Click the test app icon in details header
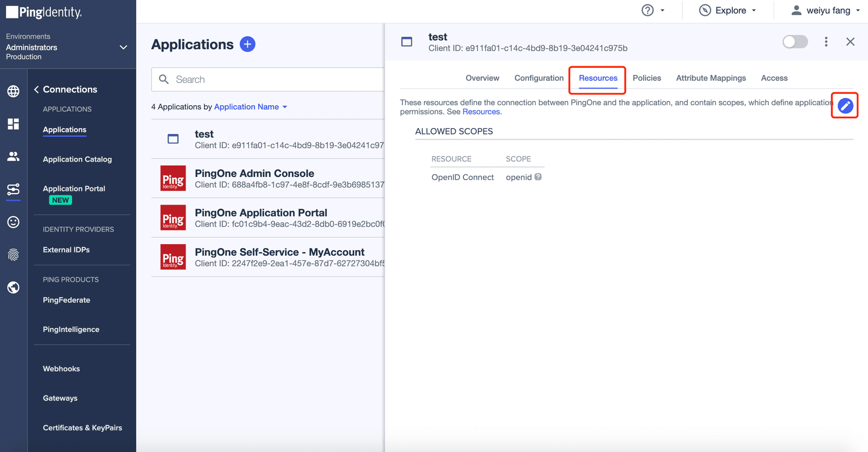 (407, 42)
